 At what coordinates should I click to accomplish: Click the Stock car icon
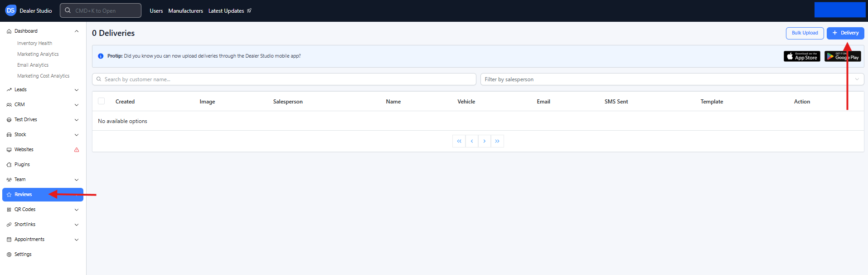pyautogui.click(x=9, y=135)
